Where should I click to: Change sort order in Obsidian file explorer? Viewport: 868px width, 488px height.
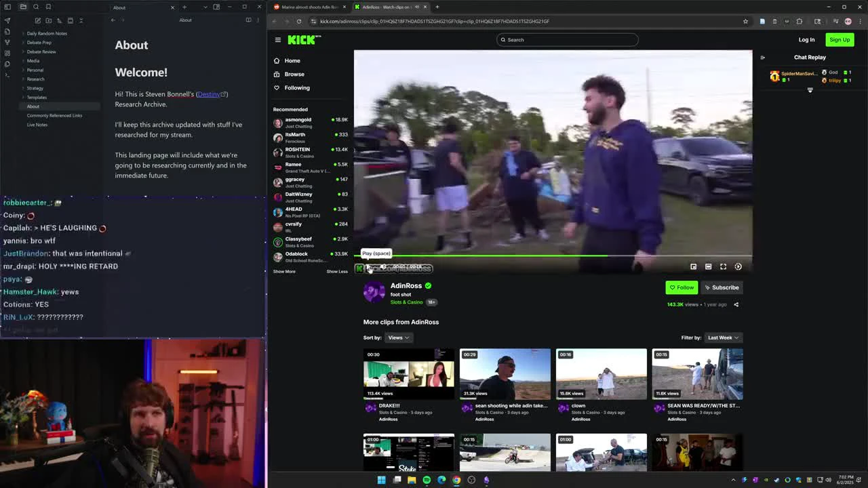click(59, 20)
